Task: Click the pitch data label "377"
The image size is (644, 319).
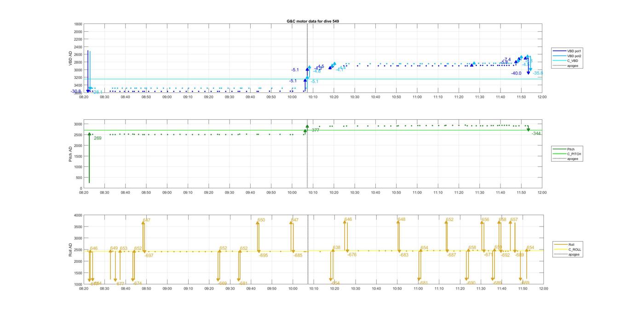Action: (316, 130)
